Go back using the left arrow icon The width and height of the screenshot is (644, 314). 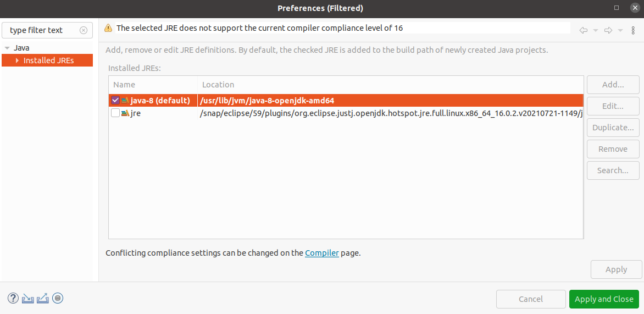[584, 30]
